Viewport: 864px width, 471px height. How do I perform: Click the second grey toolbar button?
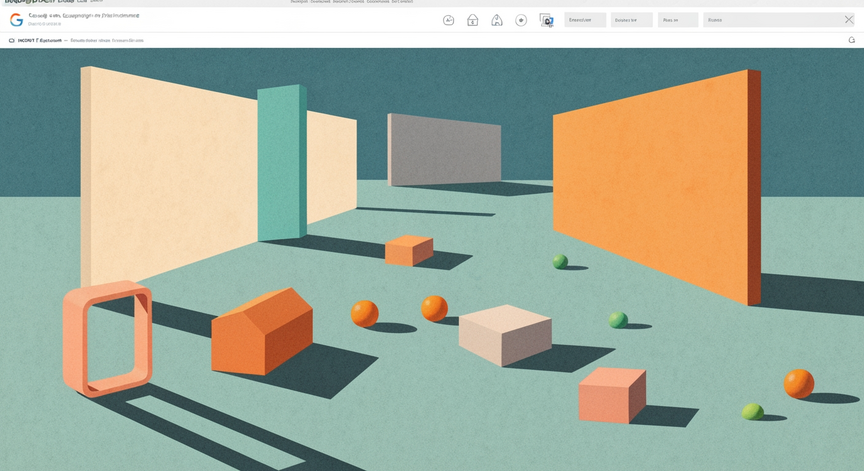pos(631,20)
